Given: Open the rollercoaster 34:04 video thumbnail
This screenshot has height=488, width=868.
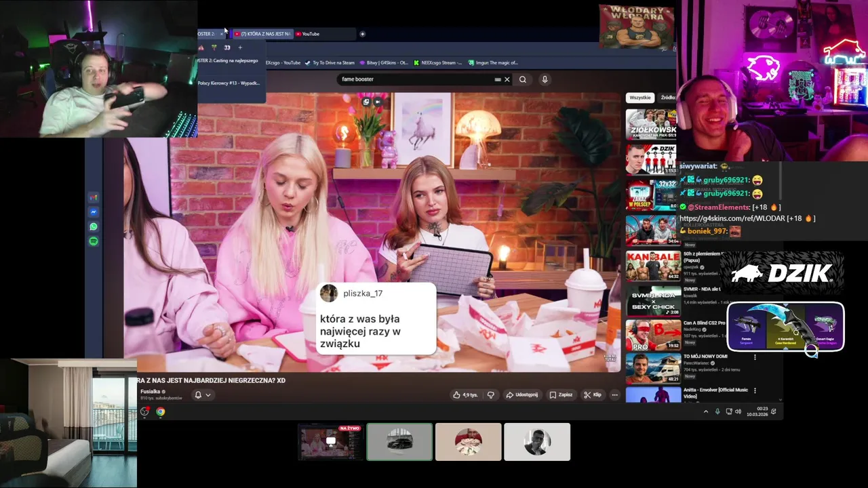Looking at the screenshot, I should pos(652,230).
